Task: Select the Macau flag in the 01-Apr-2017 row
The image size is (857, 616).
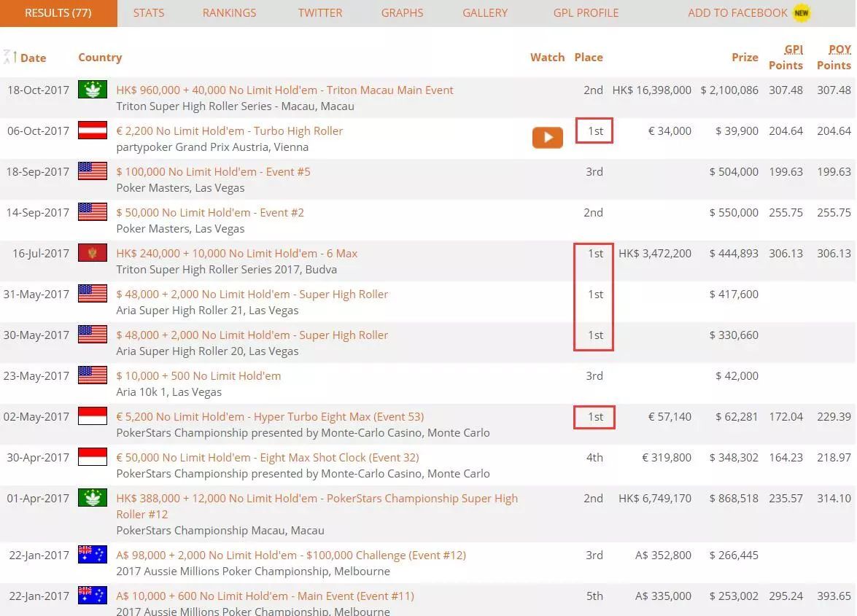Action: tap(93, 497)
